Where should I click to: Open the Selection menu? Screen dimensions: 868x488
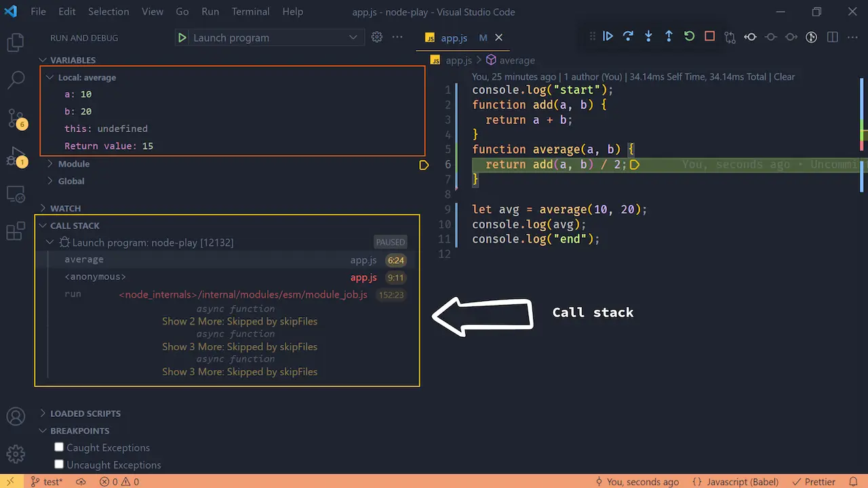pos(108,12)
